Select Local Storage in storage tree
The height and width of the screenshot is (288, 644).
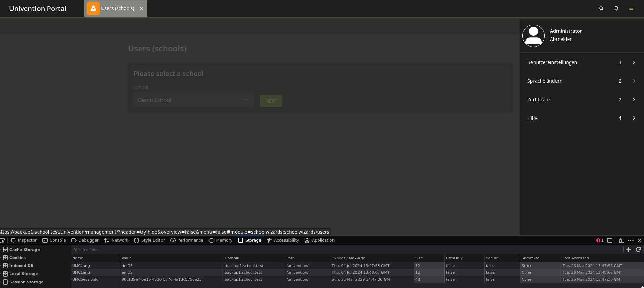coord(24,274)
